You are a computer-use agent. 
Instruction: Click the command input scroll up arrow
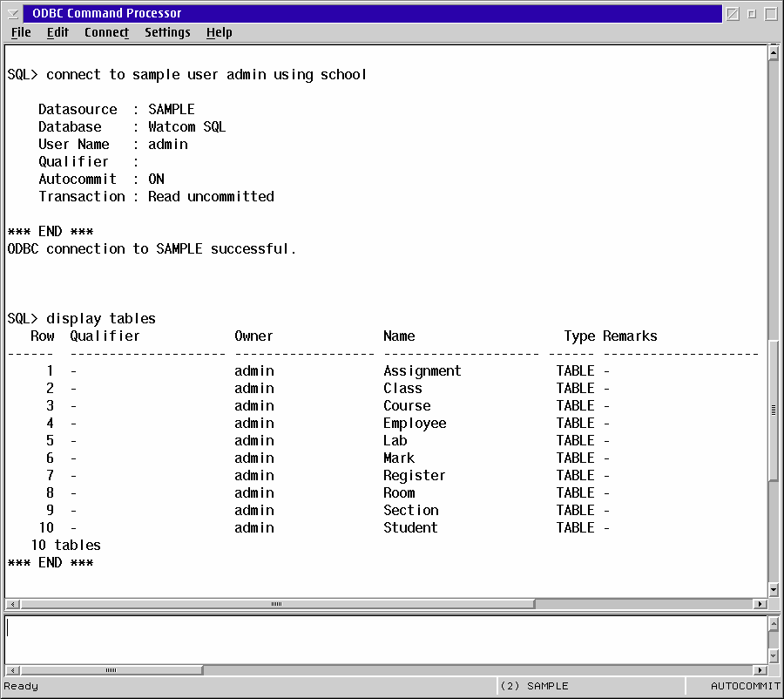[773, 624]
